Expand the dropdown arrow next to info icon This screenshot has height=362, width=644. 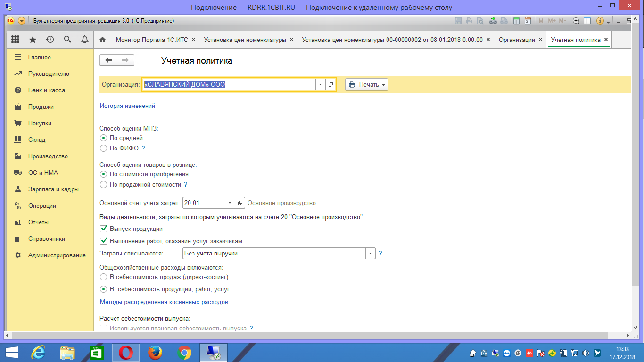[609, 21]
